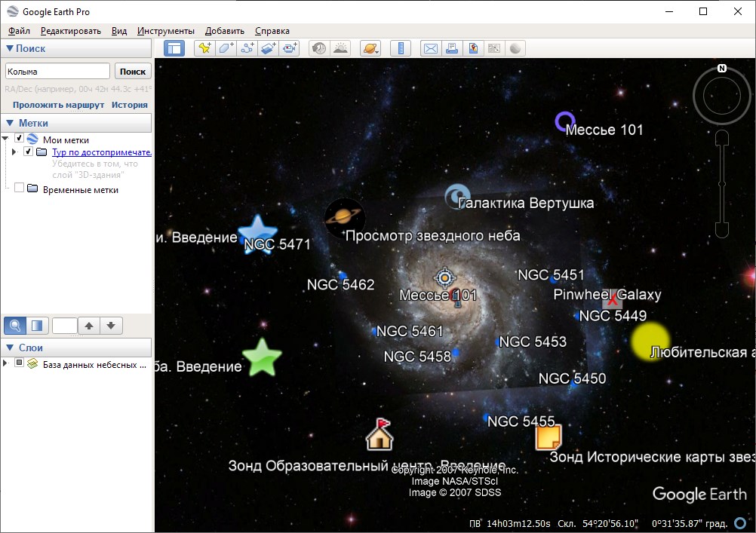This screenshot has height=533, width=756.
Task: Toggle the Мои метки checkbox
Action: [19, 138]
